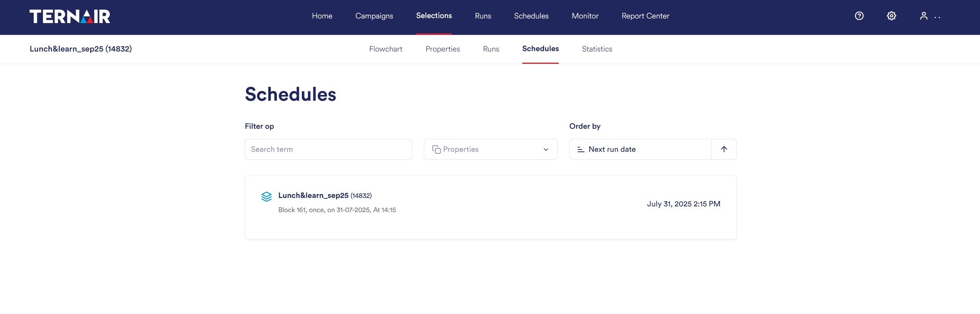Open the Report Center menu
Viewport: 980px width, 314px height.
pos(645,16)
